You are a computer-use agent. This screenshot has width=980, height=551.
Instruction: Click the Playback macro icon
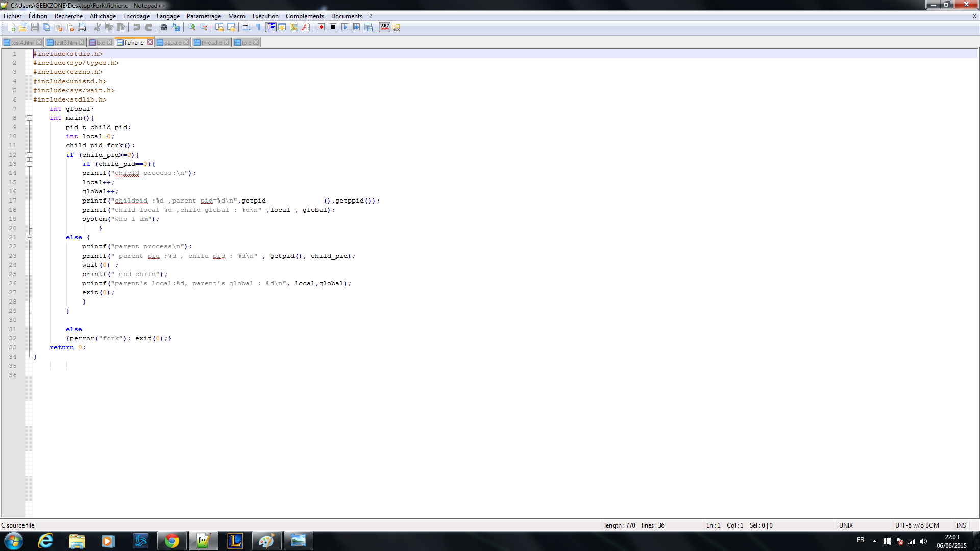tap(345, 28)
